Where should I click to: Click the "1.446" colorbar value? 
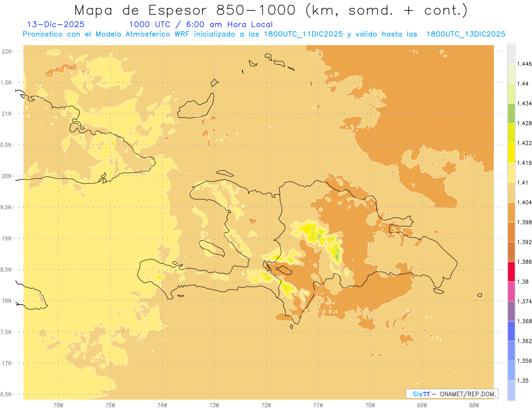[x=524, y=64]
